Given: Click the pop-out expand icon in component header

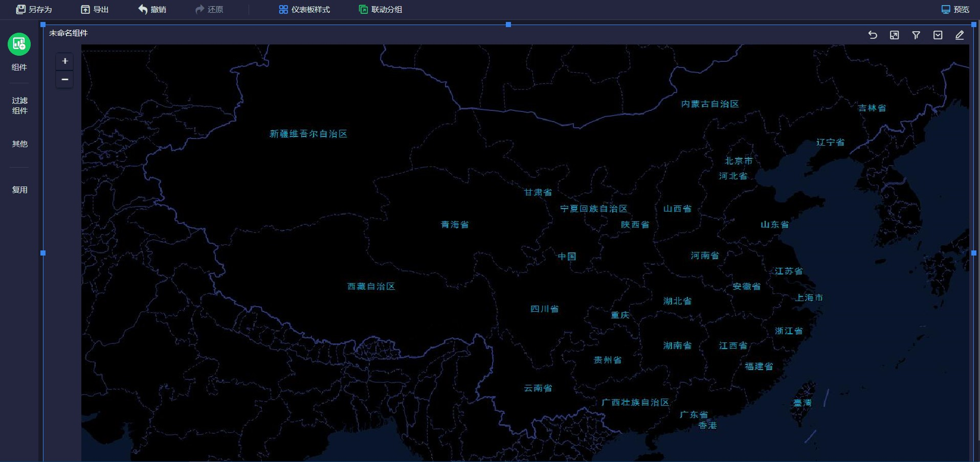Looking at the screenshot, I should (894, 35).
